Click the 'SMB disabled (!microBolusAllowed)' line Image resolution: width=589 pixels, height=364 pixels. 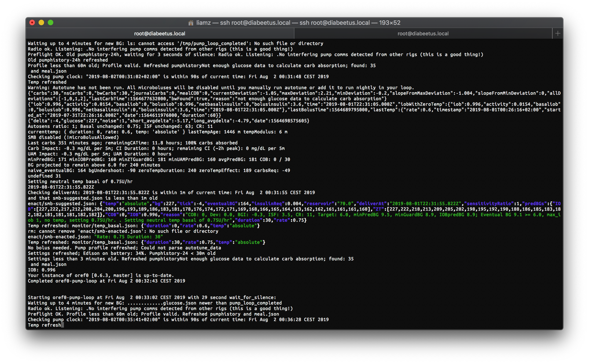click(73, 137)
